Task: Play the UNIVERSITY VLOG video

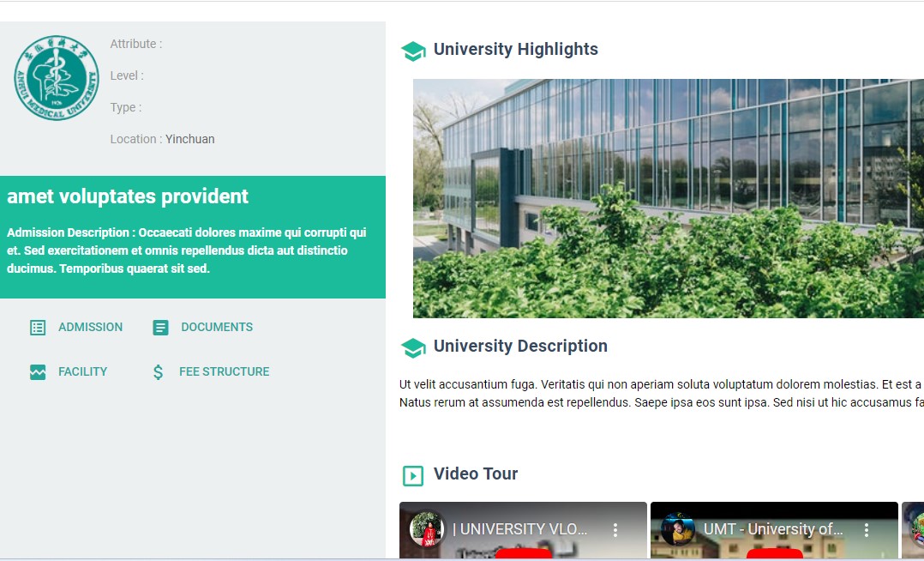Action: (523, 553)
